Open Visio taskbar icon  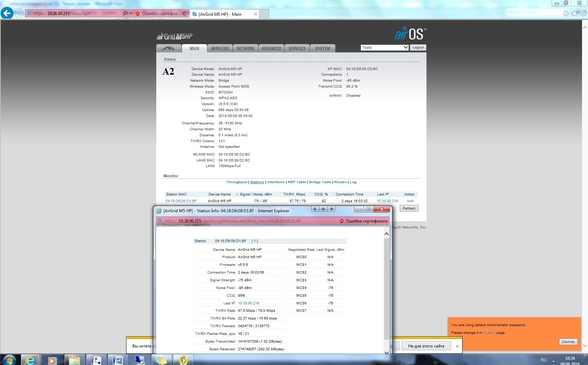96,360
